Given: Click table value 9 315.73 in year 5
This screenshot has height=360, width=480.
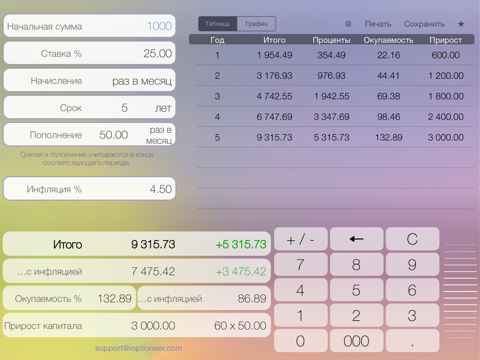Looking at the screenshot, I should point(274,137).
